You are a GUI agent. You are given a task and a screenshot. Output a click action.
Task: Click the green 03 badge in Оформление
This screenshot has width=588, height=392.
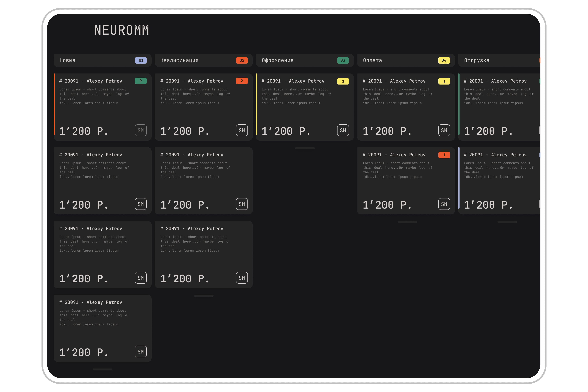(x=343, y=60)
